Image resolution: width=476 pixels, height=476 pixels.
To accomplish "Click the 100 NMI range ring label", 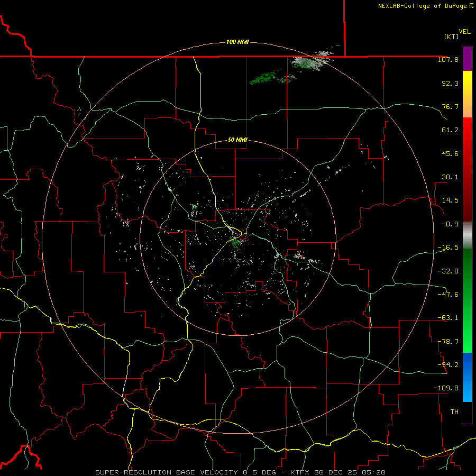I will [237, 42].
